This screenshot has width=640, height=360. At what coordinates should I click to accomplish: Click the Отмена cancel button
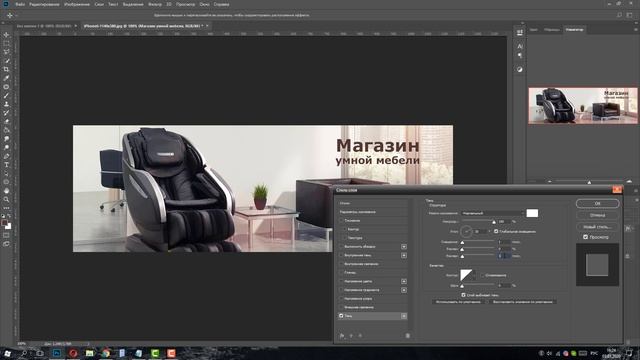tap(597, 215)
